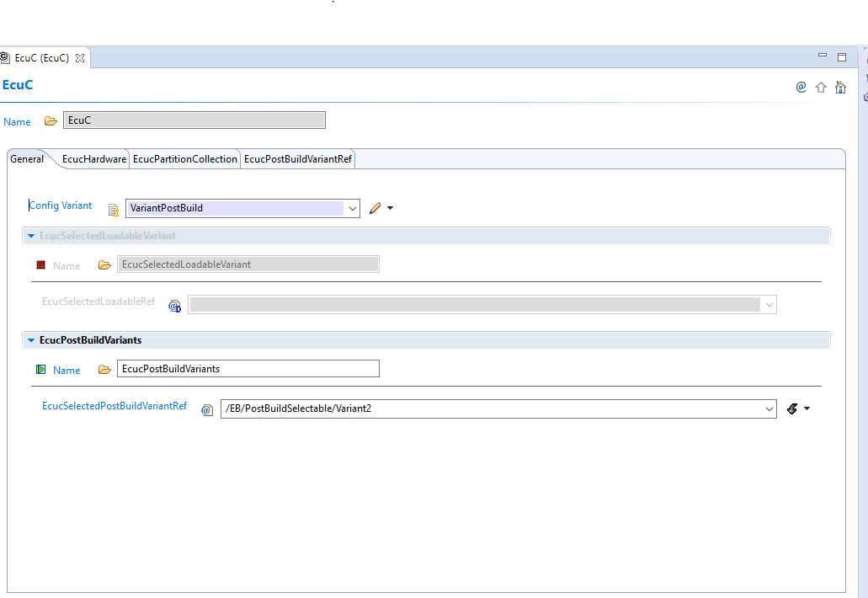
Task: Click the pencil edit icon next to VariantPostBuild
Action: click(375, 207)
